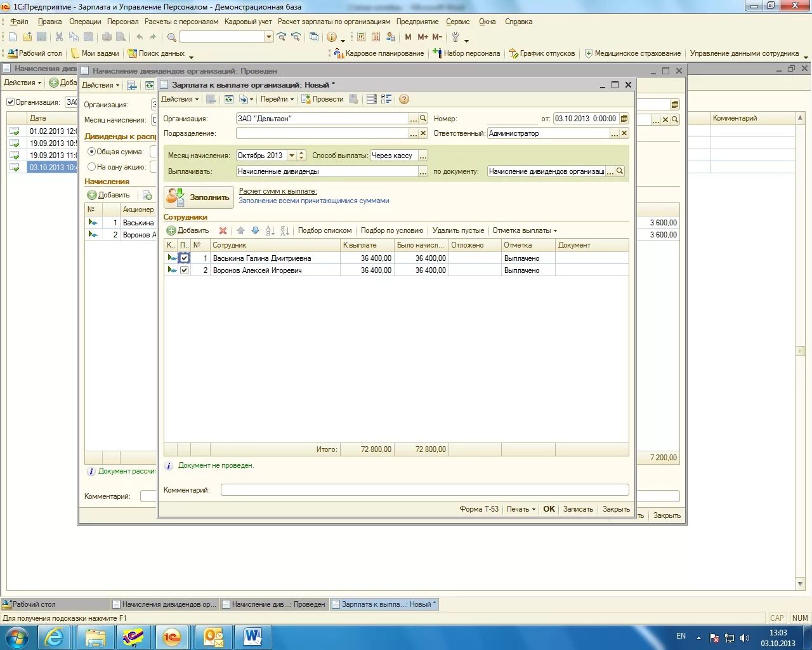Open the Сервис menu
812x650 pixels.
[x=458, y=22]
